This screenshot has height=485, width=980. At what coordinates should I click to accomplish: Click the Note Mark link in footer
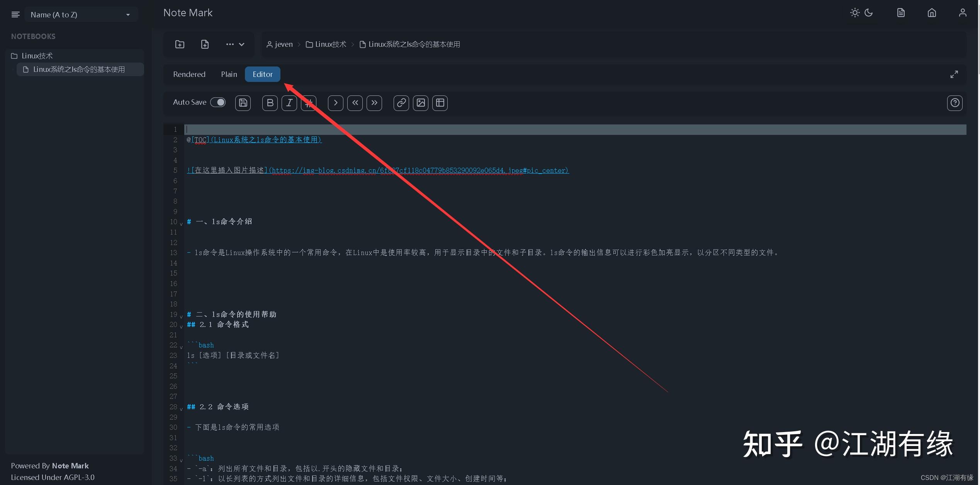point(70,466)
